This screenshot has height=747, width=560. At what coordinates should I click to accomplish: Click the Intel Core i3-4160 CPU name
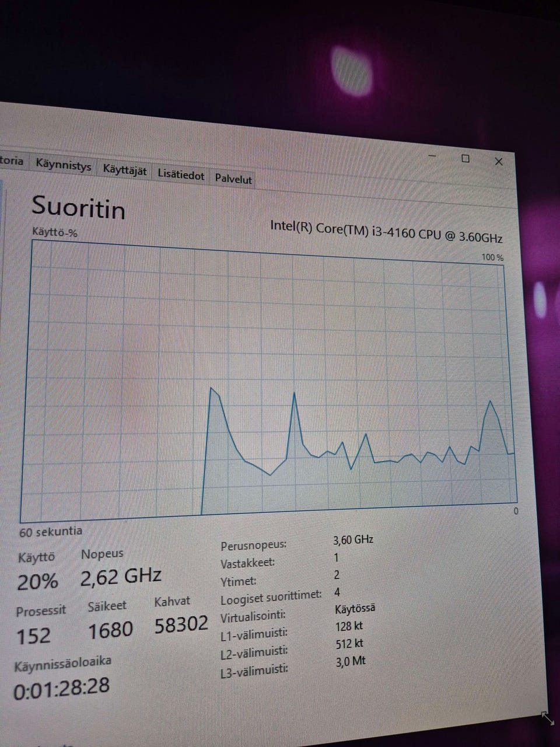tap(386, 232)
